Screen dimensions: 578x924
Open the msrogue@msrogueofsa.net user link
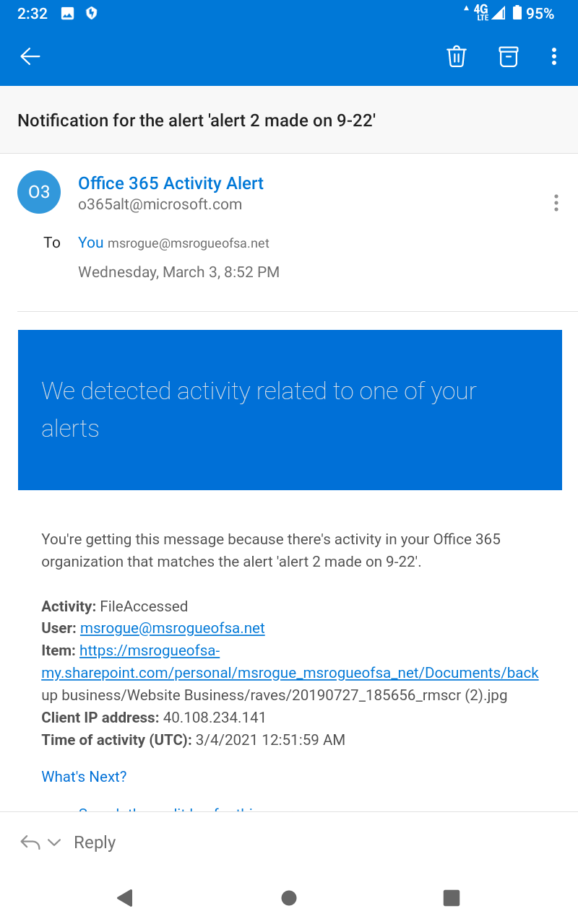click(173, 628)
